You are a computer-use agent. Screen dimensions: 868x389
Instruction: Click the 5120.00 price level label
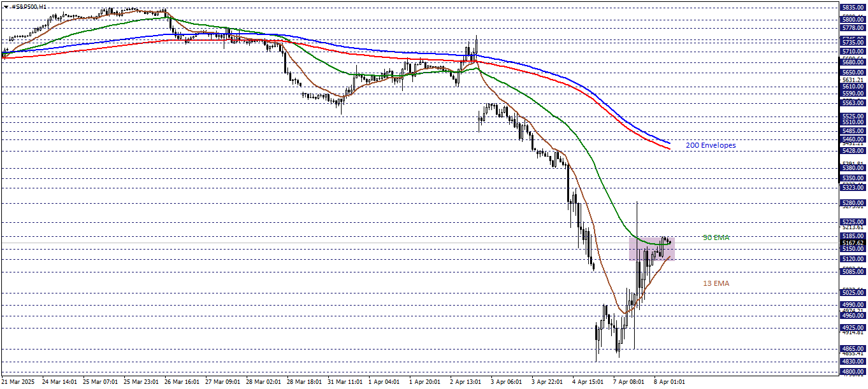[x=853, y=260]
